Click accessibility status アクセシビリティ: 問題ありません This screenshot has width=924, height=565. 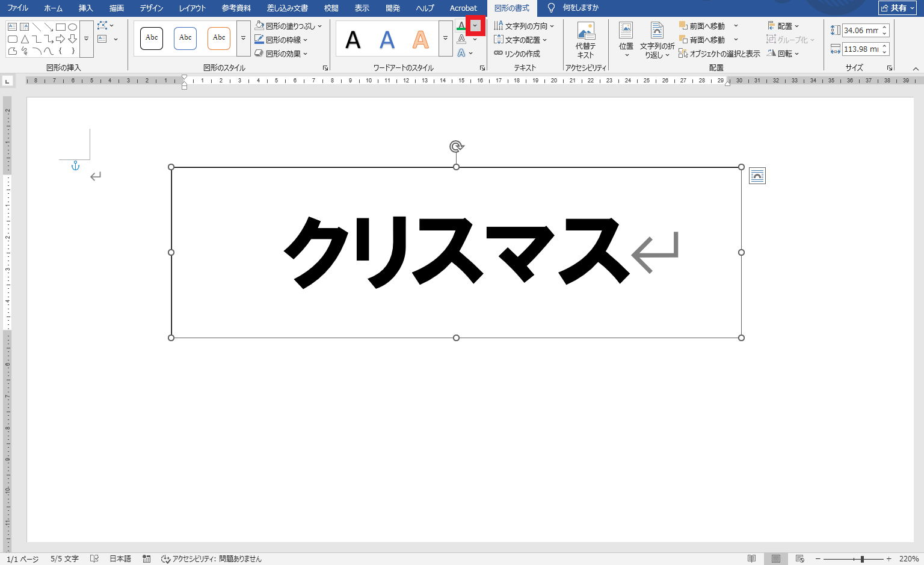(212, 558)
